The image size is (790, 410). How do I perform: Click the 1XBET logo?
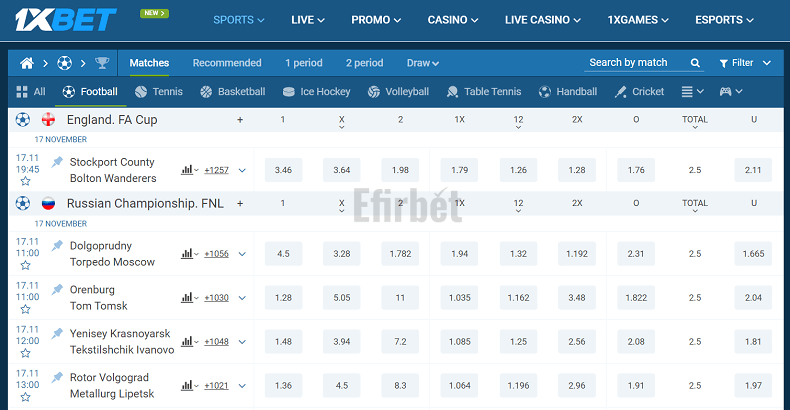point(66,20)
